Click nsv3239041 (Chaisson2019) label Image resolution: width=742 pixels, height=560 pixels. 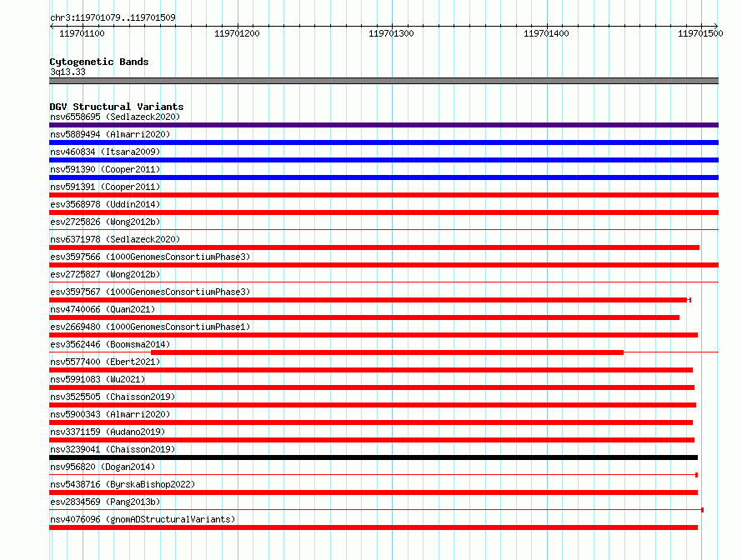pos(113,449)
